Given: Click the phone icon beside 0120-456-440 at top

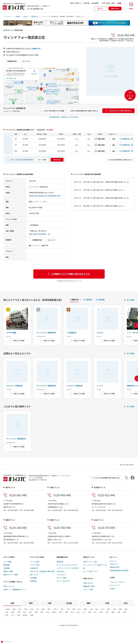Looking at the screenshot, I should (x=113, y=35).
